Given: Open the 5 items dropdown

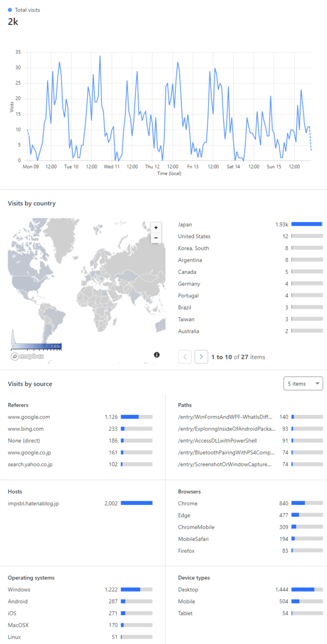Looking at the screenshot, I should [x=303, y=384].
